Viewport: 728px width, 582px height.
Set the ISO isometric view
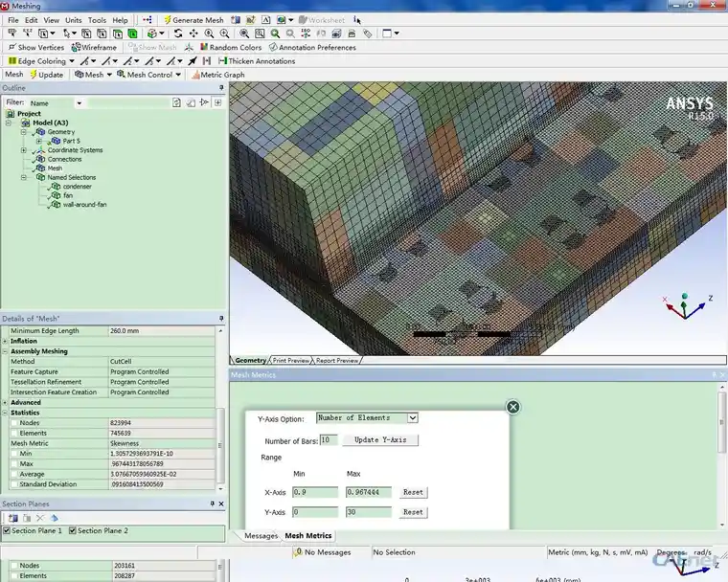(306, 34)
